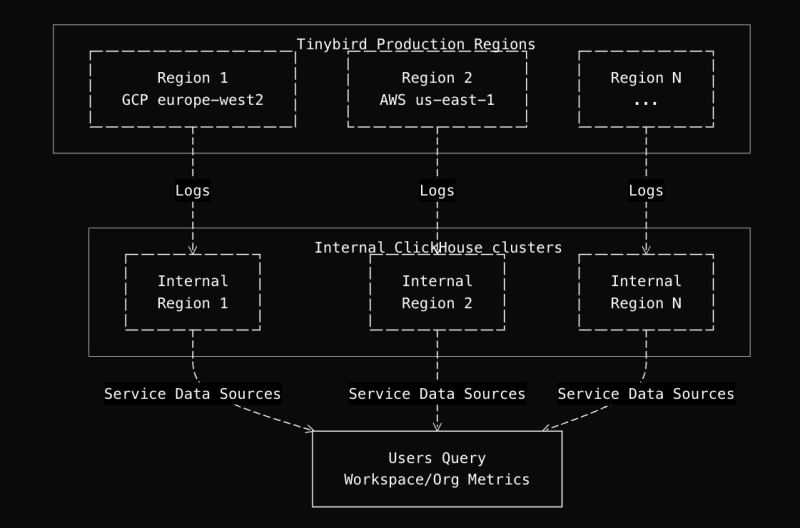Image resolution: width=800 pixels, height=528 pixels.
Task: Click the arrowhead entering Internal Region N
Action: (645, 250)
